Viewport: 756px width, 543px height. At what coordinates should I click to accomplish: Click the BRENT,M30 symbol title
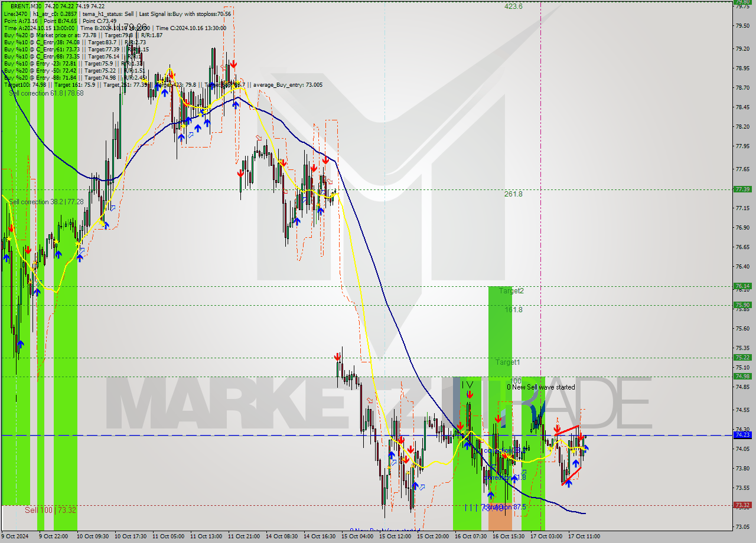25,6
